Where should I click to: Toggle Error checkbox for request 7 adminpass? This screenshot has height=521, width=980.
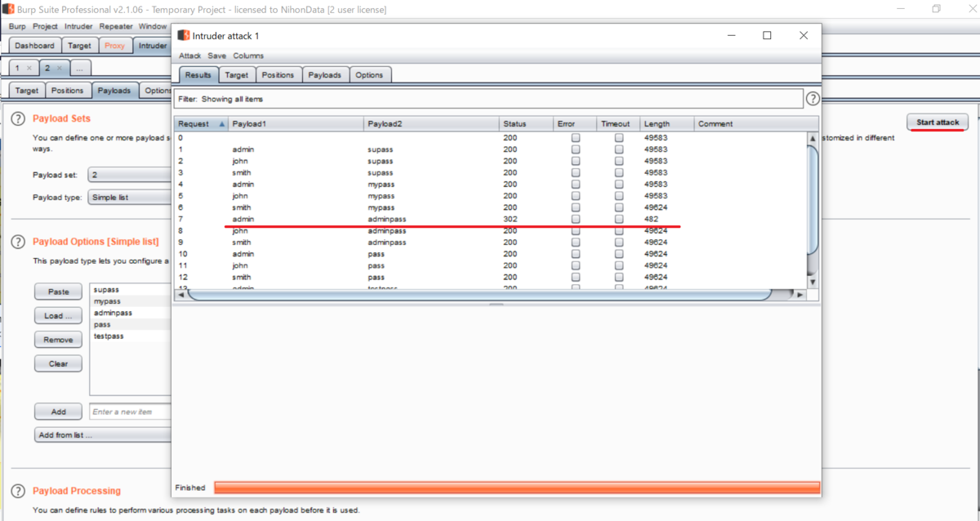(576, 220)
